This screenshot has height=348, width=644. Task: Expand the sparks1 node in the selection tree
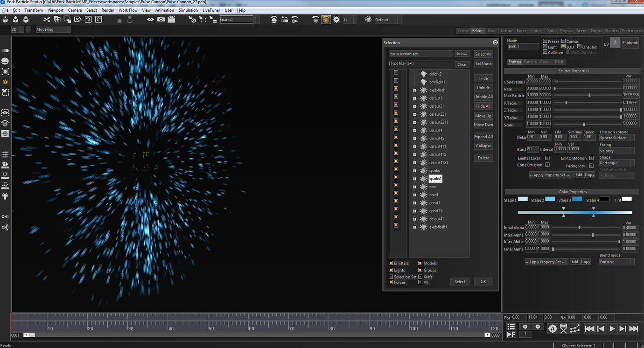tap(414, 179)
